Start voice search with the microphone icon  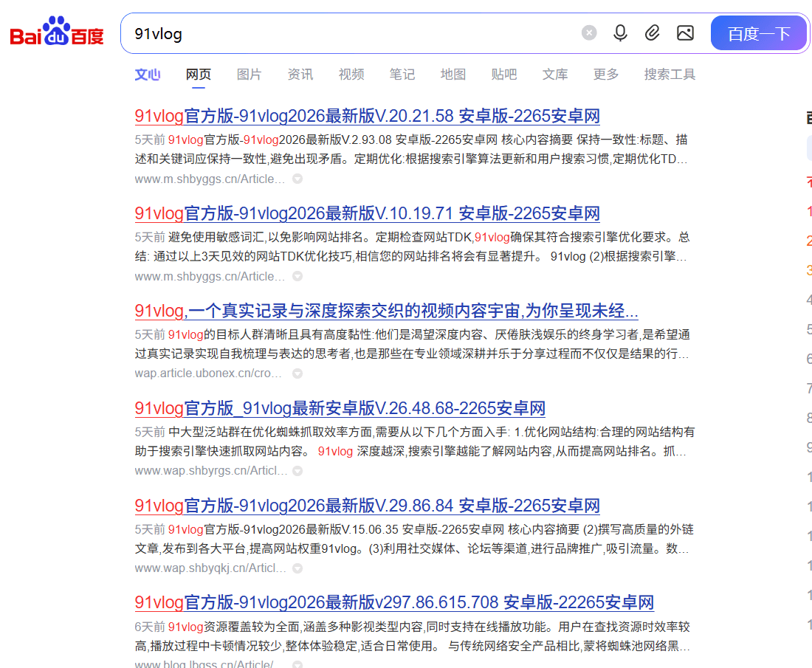(620, 33)
